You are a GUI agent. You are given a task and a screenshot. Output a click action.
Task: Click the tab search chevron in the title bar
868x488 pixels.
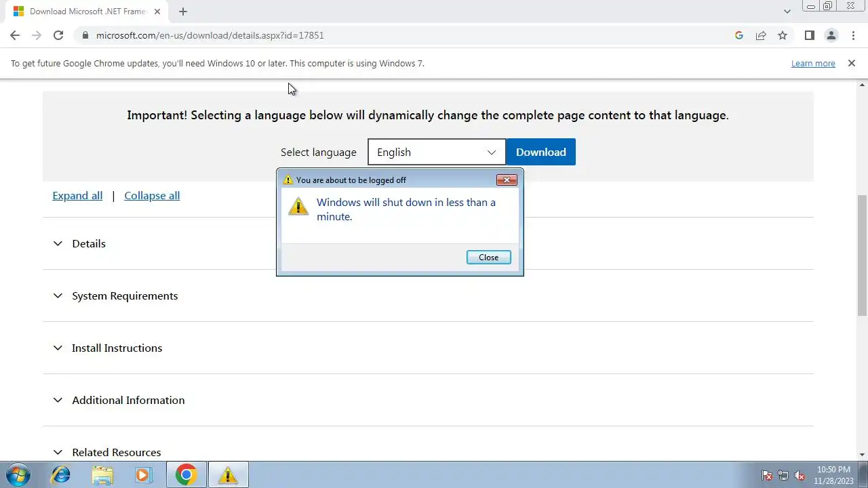tap(787, 12)
